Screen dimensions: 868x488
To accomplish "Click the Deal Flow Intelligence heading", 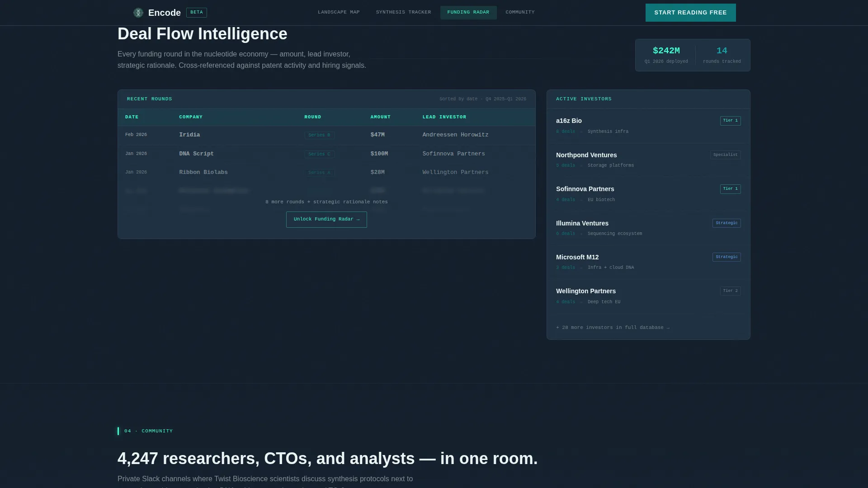I will click(203, 34).
